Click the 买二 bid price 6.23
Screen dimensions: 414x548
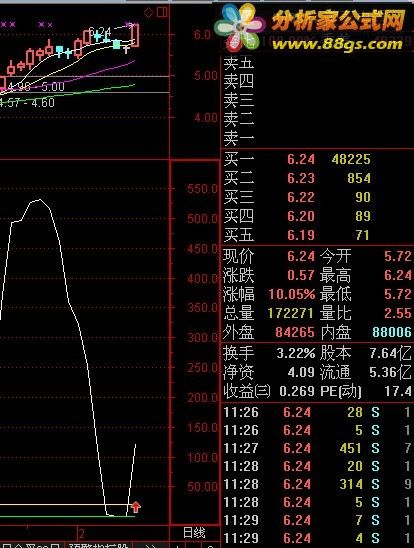[301, 178]
